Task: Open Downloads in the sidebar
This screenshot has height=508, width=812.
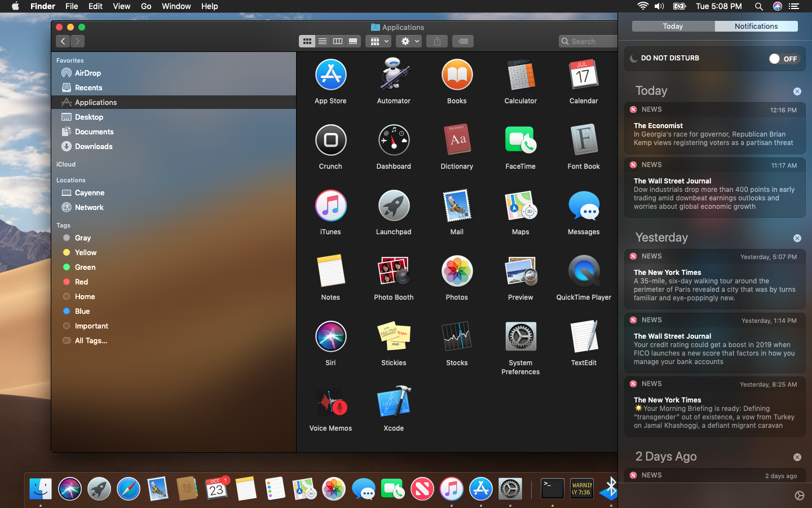Action: (x=94, y=146)
